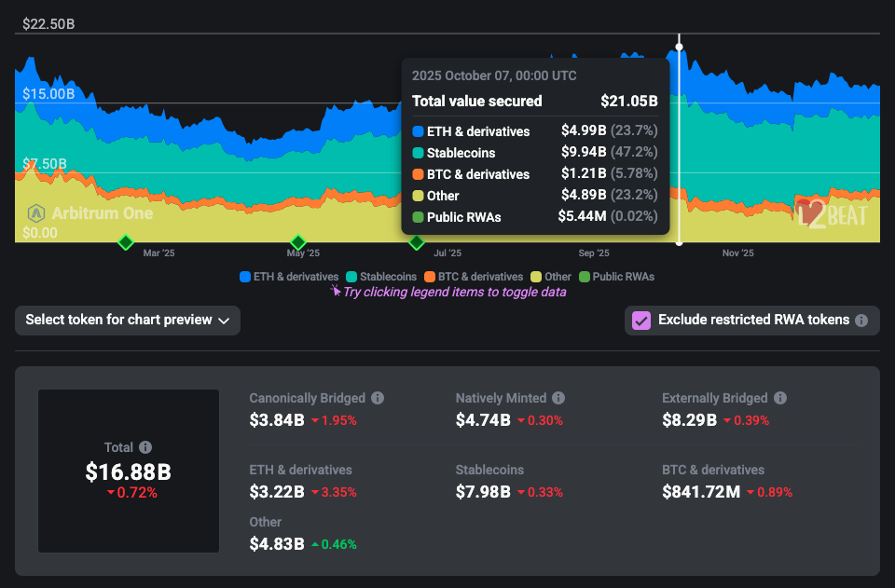Open Select token for chart preview dropdown
Viewport: 895px width, 588px height.
point(128,321)
